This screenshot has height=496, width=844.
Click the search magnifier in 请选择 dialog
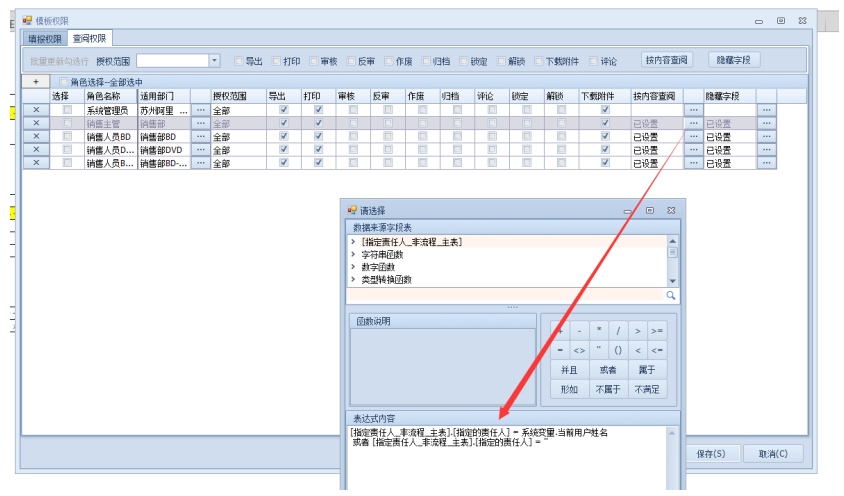(x=671, y=296)
